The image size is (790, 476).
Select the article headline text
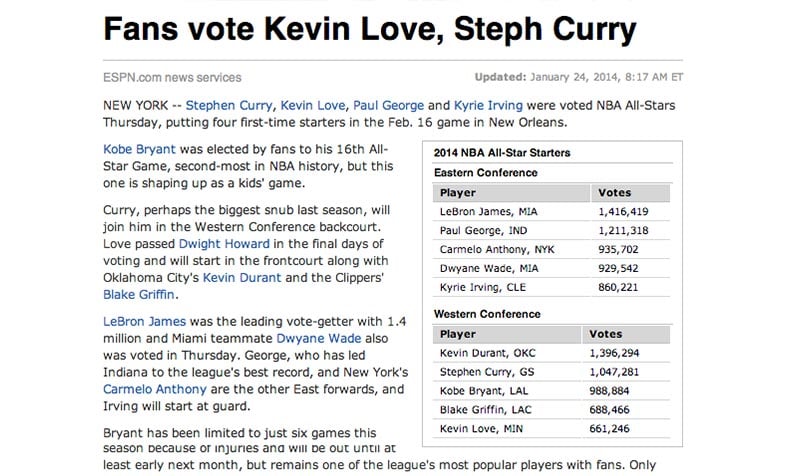370,29
